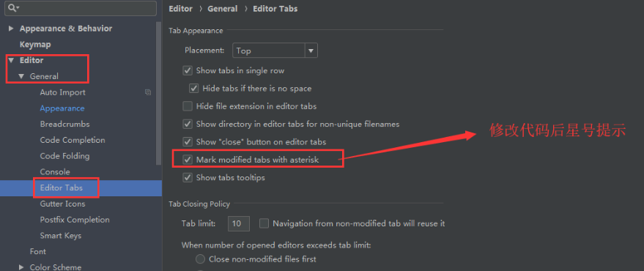Click the copy icon beside Auto Import
644x271 pixels.
click(x=148, y=92)
